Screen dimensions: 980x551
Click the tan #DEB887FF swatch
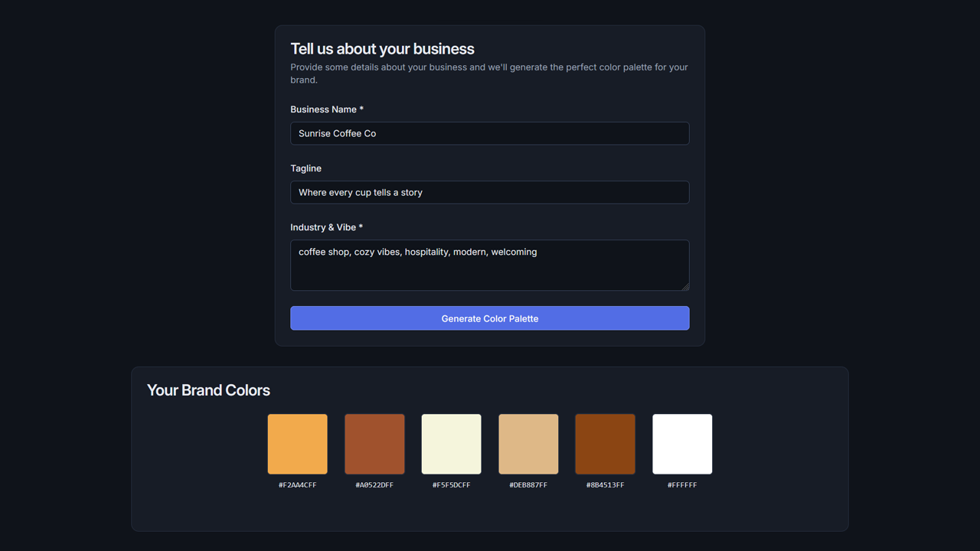click(x=528, y=444)
